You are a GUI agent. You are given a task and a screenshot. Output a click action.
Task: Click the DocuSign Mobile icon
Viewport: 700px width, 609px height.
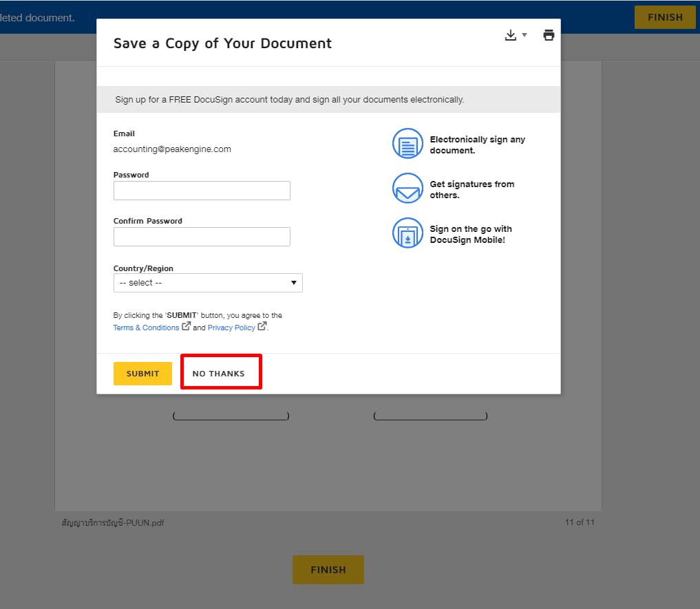pyautogui.click(x=407, y=233)
